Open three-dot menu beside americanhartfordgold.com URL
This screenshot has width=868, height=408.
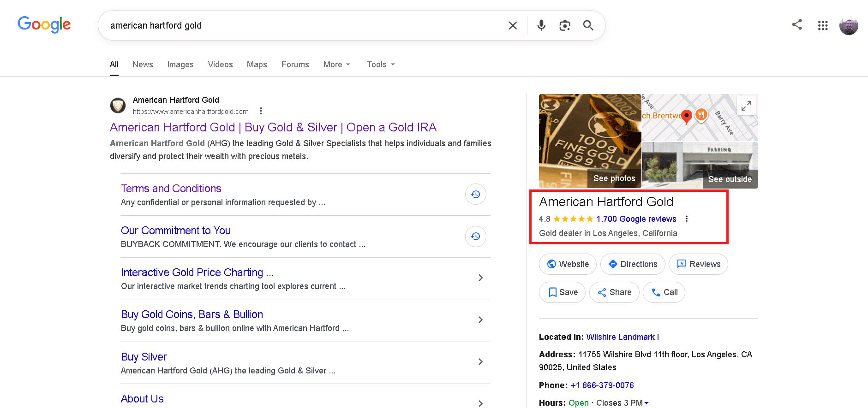click(x=261, y=111)
